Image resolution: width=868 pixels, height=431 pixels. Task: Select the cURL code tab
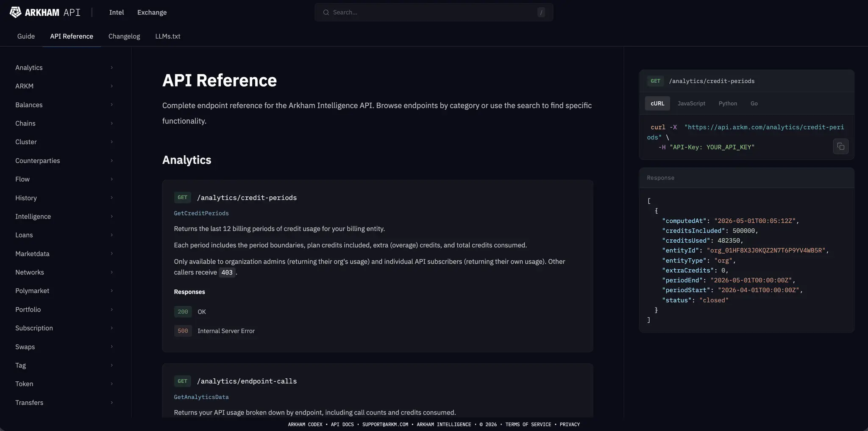tap(657, 104)
